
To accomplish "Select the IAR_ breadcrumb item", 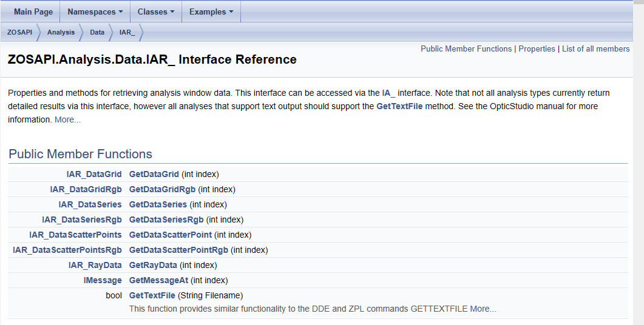I will tap(127, 32).
